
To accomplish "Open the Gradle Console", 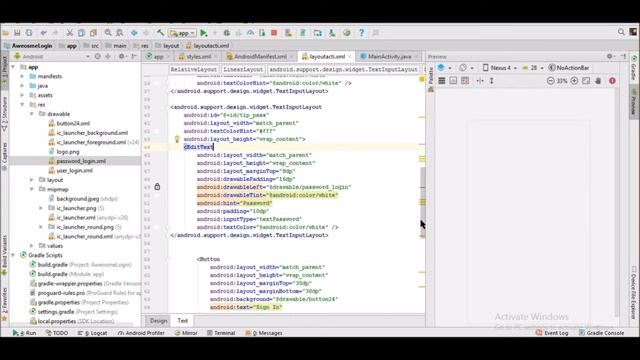I will tap(601, 333).
